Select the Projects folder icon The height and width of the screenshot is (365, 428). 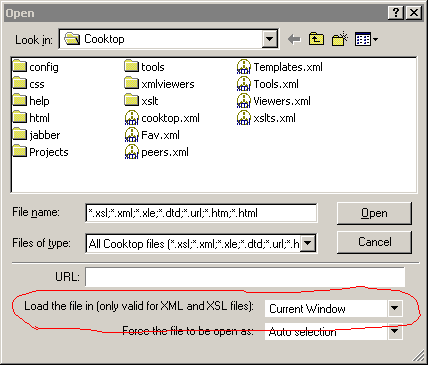point(20,151)
